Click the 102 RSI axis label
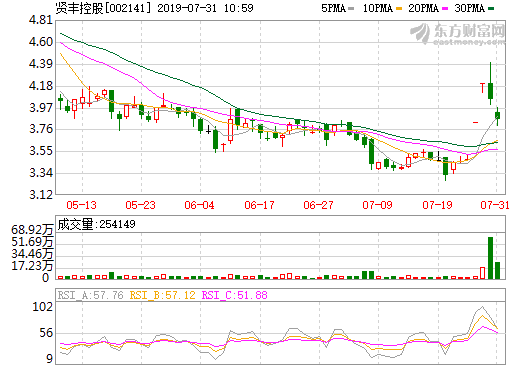Viewport: 520px width, 365px height. click(43, 306)
